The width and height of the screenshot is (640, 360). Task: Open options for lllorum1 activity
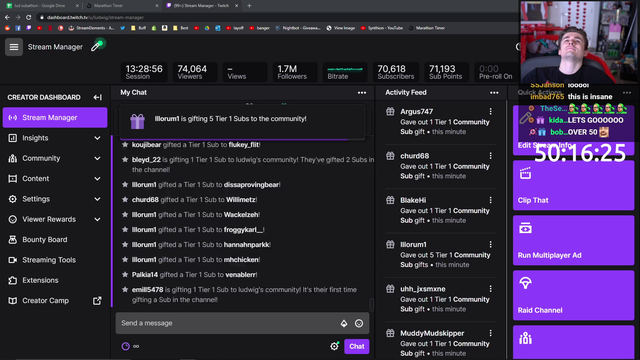point(490,244)
